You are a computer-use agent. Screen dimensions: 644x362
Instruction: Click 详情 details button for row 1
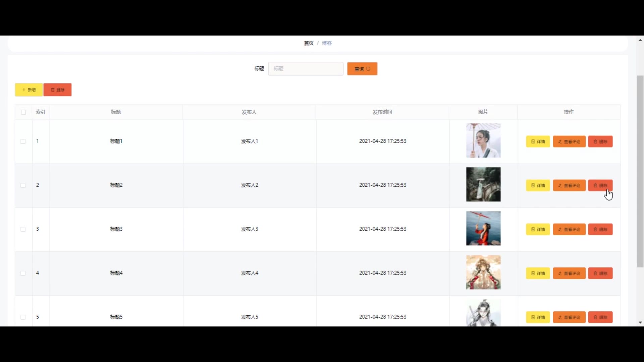[x=538, y=141]
